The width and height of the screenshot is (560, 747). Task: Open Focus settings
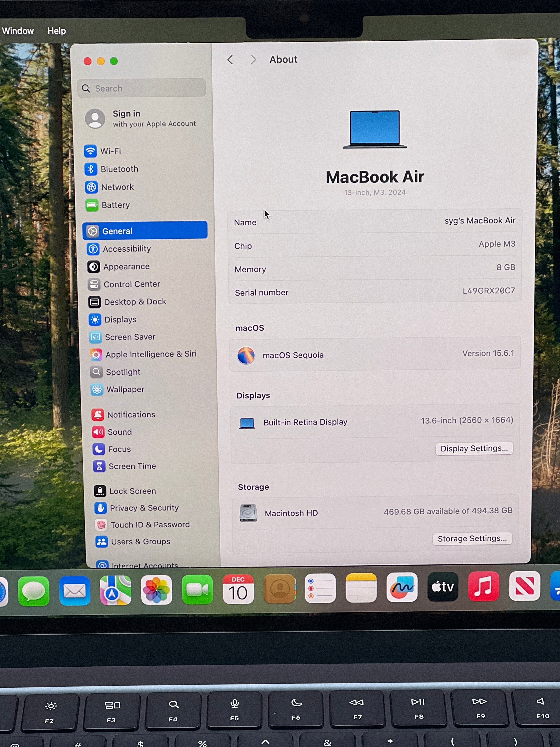pos(112,449)
